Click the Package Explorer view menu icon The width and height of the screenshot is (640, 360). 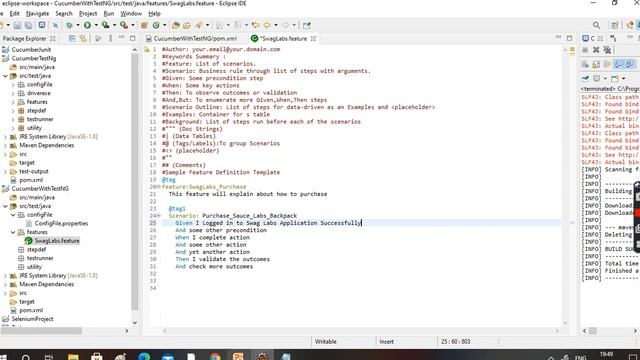pos(110,38)
